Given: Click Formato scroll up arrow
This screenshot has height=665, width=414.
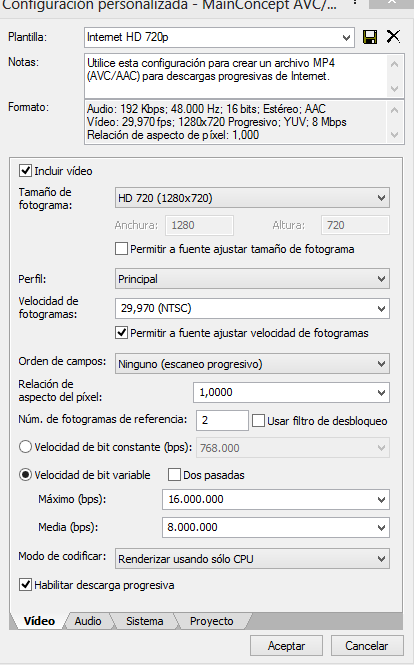Looking at the screenshot, I should point(394,110).
